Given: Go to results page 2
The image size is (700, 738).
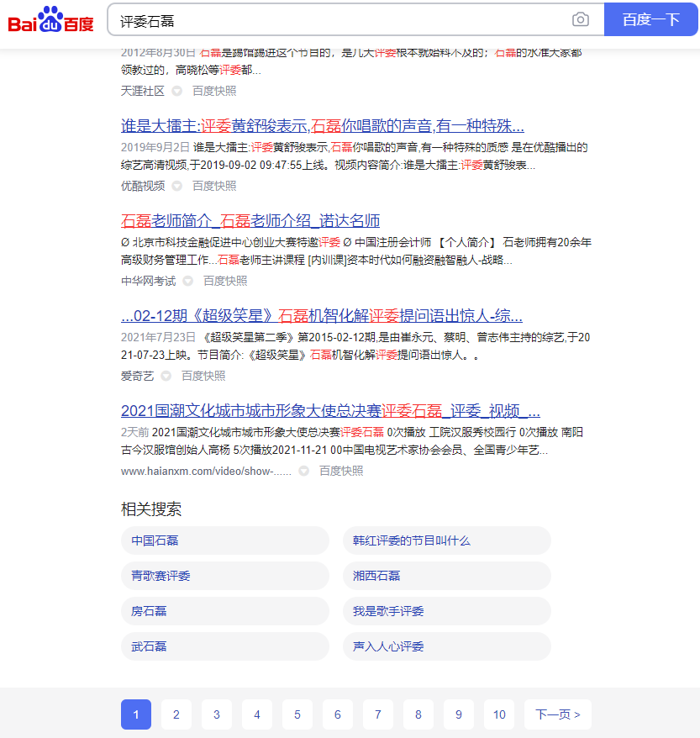Looking at the screenshot, I should point(176,714).
